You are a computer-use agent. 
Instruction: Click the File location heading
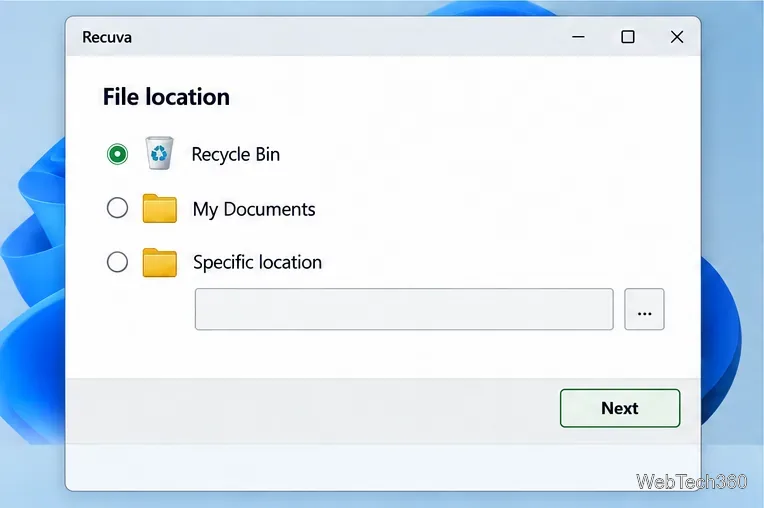point(166,97)
